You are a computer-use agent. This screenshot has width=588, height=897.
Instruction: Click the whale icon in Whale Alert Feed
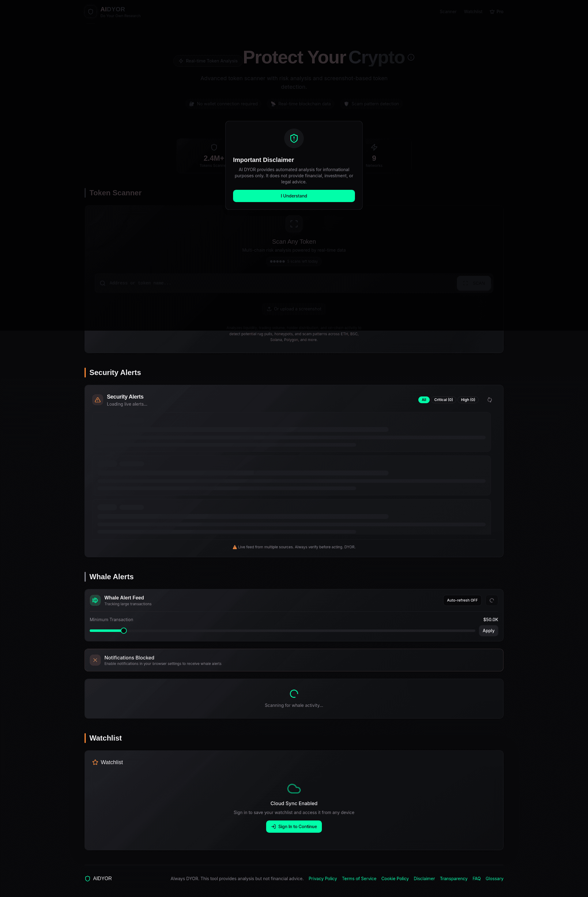click(95, 600)
